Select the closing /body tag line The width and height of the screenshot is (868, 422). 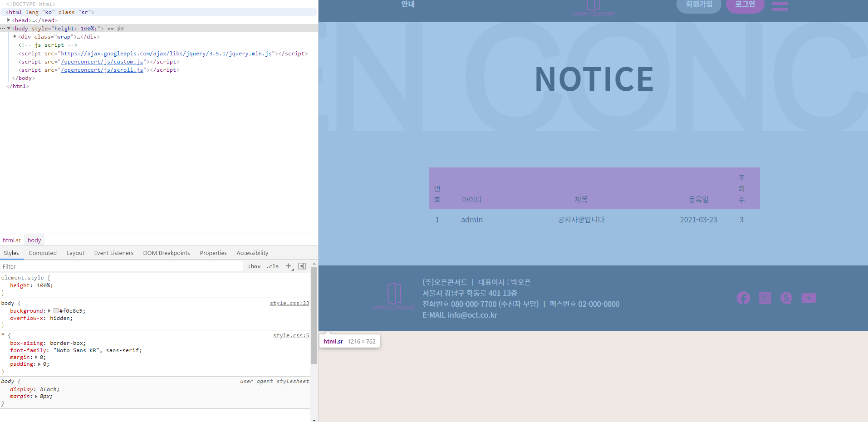pyautogui.click(x=24, y=78)
